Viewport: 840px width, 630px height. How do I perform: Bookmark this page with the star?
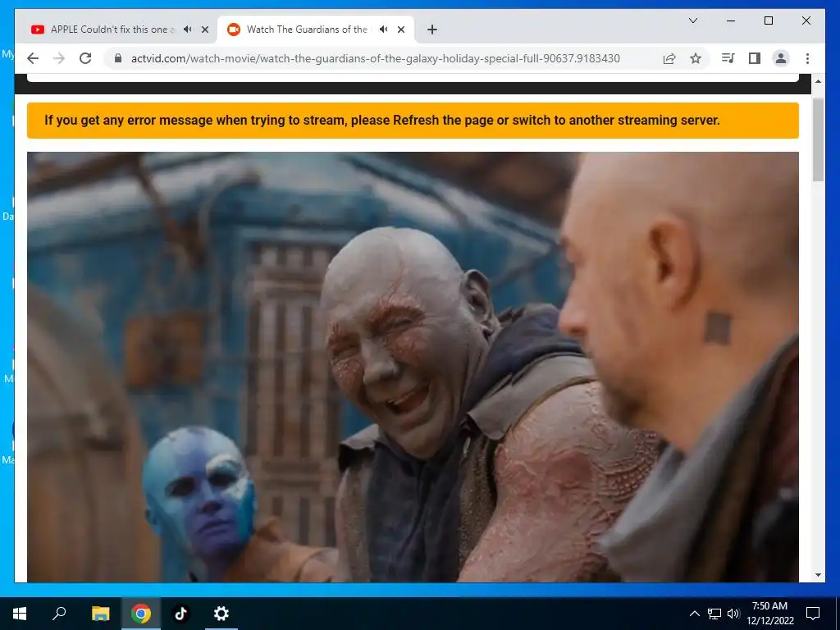coord(696,58)
